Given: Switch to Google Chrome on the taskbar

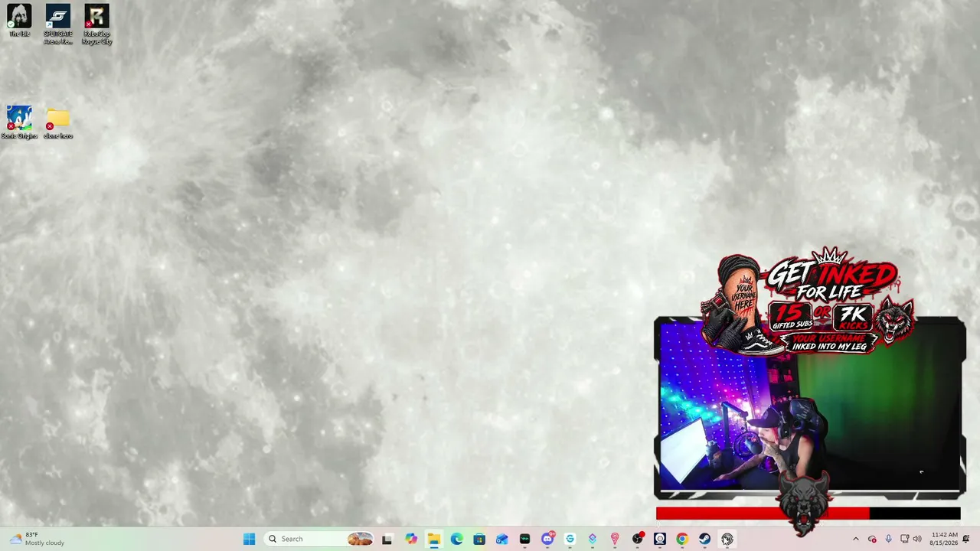Looking at the screenshot, I should 682,539.
